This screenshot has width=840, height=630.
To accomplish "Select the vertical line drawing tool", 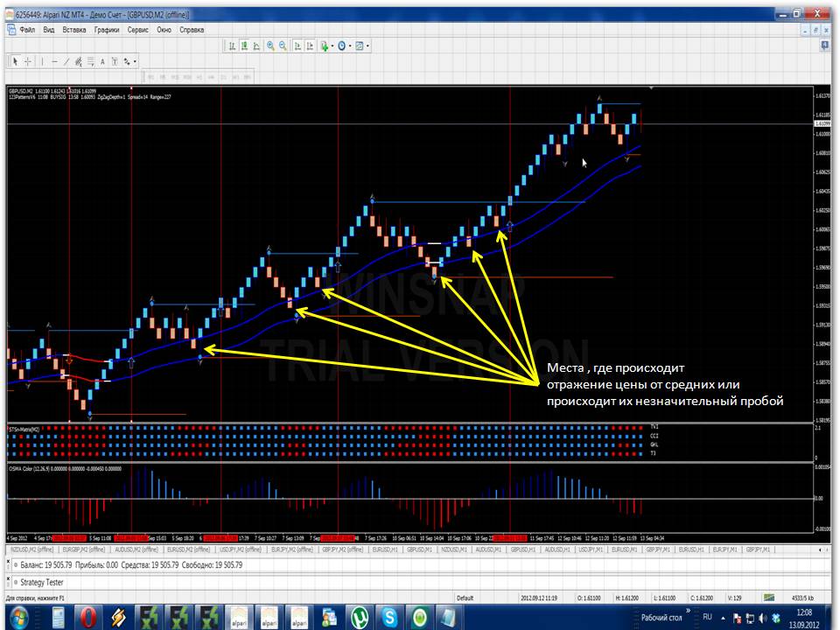I will [x=42, y=61].
